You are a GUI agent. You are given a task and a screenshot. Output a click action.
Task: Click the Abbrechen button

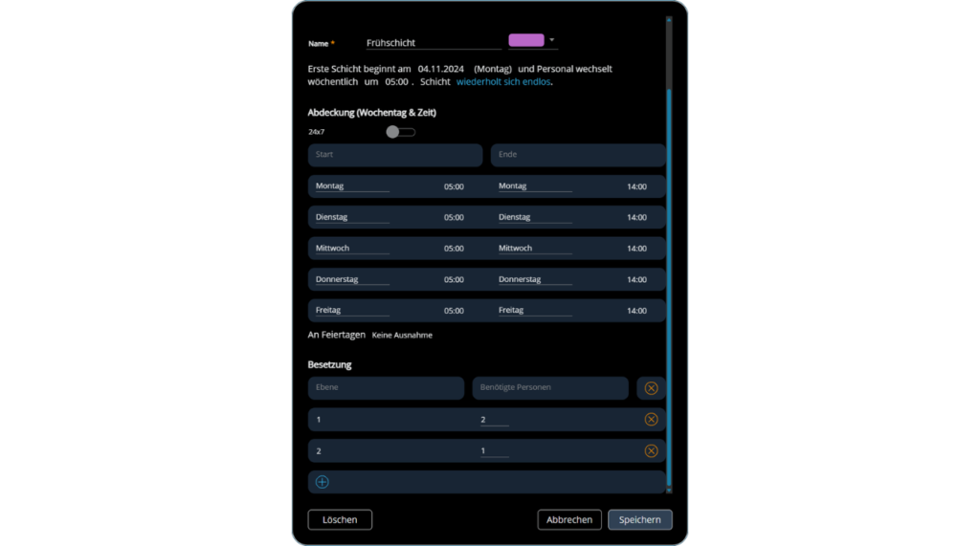(569, 520)
